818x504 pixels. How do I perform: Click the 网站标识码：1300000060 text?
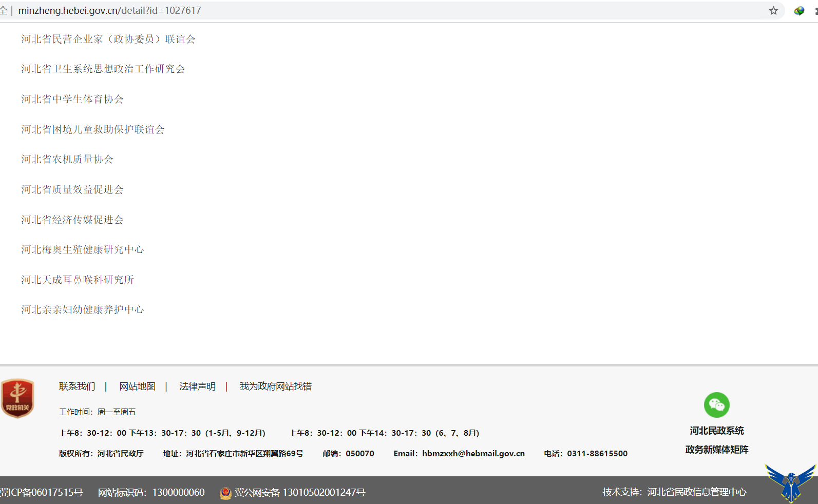point(151,493)
